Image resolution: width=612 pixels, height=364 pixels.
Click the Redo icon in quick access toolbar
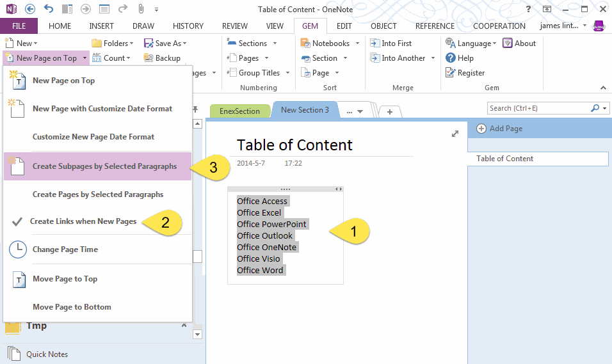122,8
